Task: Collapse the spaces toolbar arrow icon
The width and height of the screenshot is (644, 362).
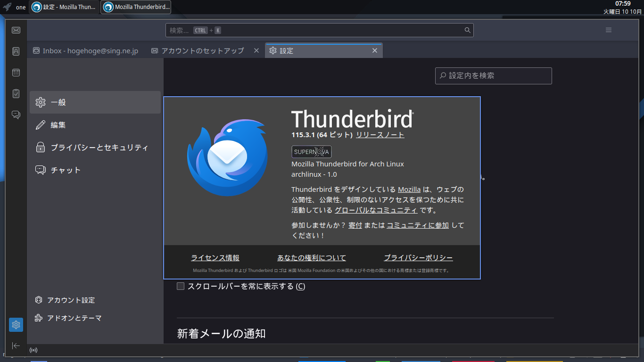Action: point(16,346)
